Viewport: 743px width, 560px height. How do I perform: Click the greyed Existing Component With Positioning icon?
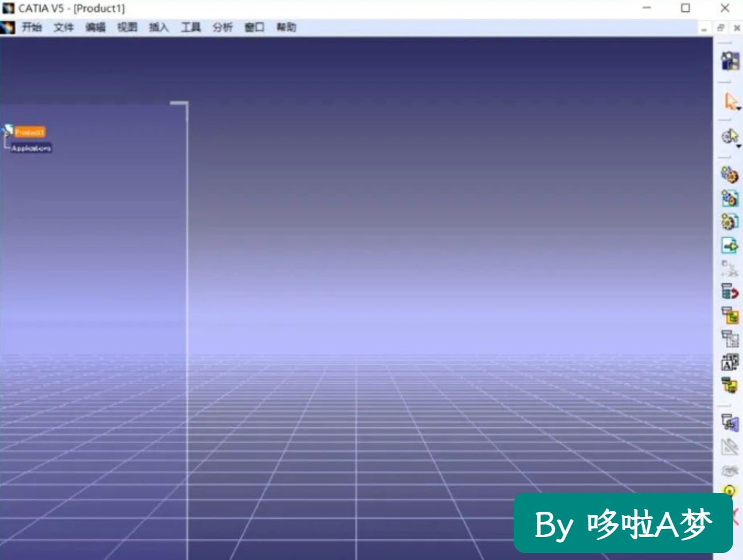pos(730,268)
